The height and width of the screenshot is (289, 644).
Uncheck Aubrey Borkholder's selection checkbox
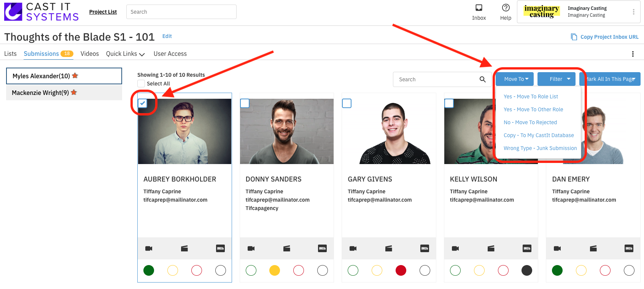pyautogui.click(x=143, y=103)
